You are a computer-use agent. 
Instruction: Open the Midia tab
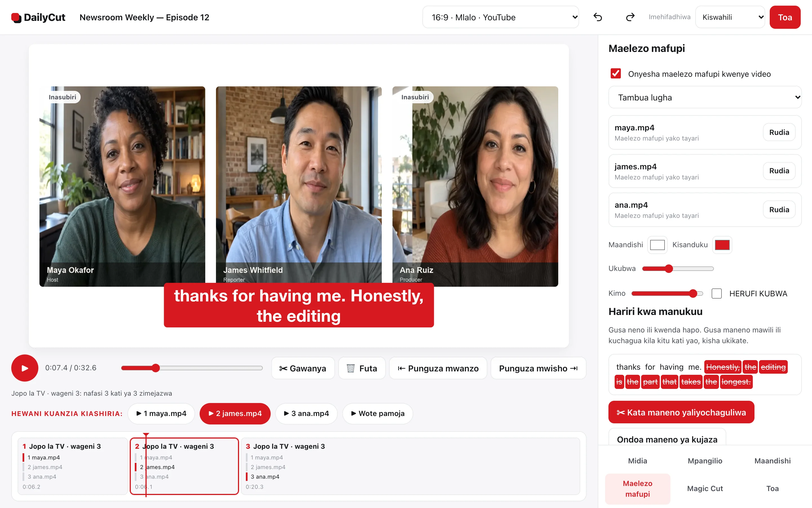pyautogui.click(x=637, y=461)
